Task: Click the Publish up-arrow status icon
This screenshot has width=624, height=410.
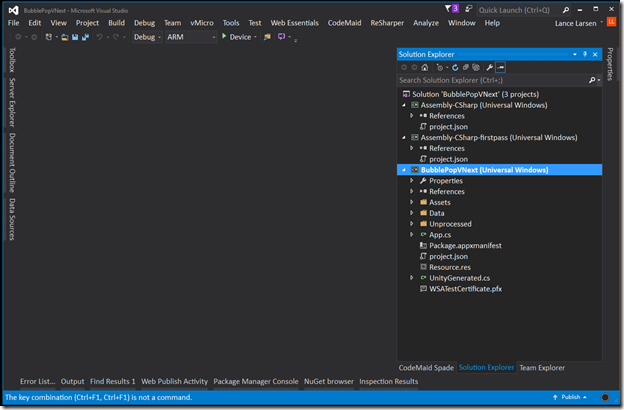Action: click(555, 397)
